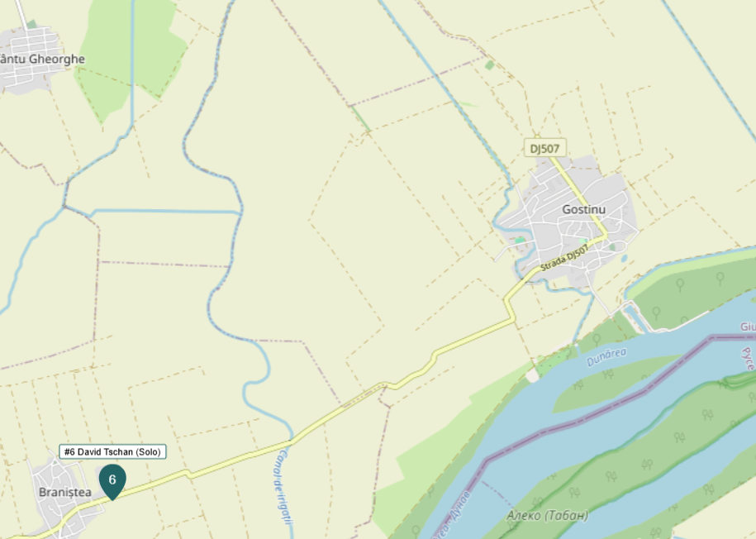This screenshot has height=539, width=756.
Task: Click the small blue pond east of Gostinu
Action: pyautogui.click(x=624, y=258)
